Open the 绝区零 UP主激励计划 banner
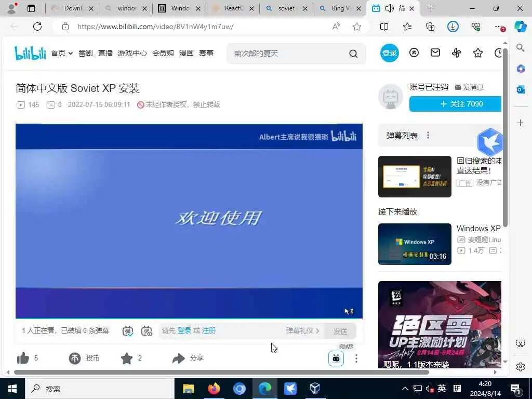 (x=440, y=324)
